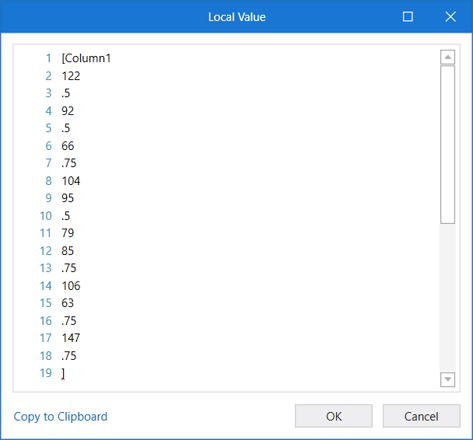Image resolution: width=473 pixels, height=440 pixels.
Task: Click the value .75 on line 18
Action: [69, 356]
